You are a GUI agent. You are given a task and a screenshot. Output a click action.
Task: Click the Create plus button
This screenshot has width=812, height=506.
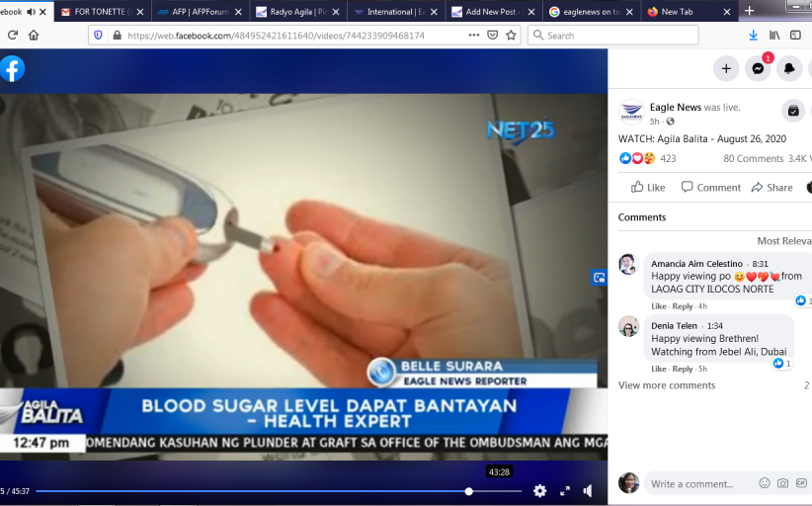pyautogui.click(x=726, y=68)
